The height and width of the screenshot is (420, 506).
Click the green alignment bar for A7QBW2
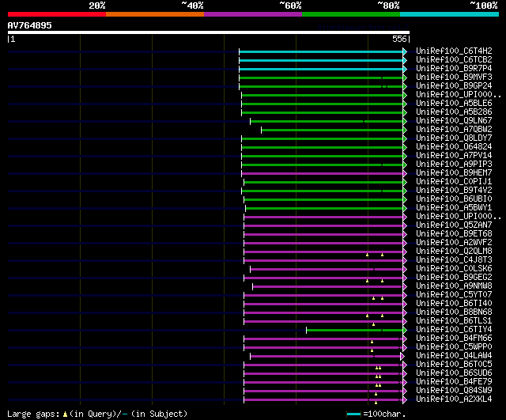332,130
